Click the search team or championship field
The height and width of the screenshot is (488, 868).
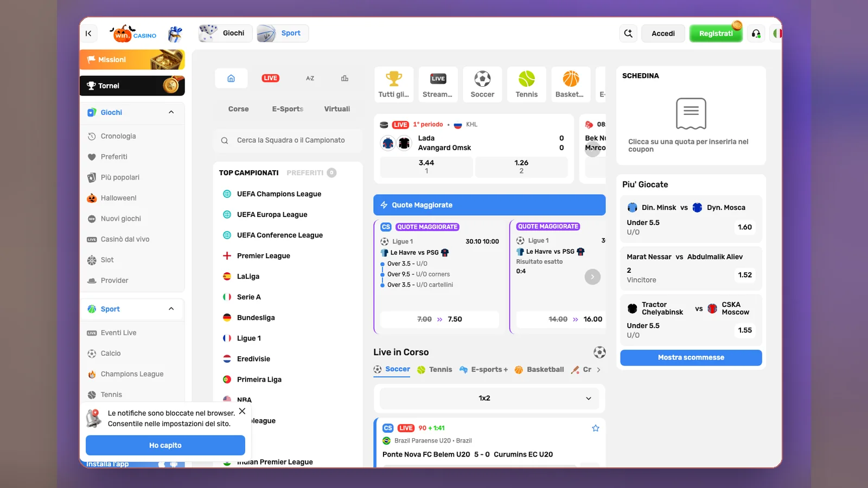288,140
